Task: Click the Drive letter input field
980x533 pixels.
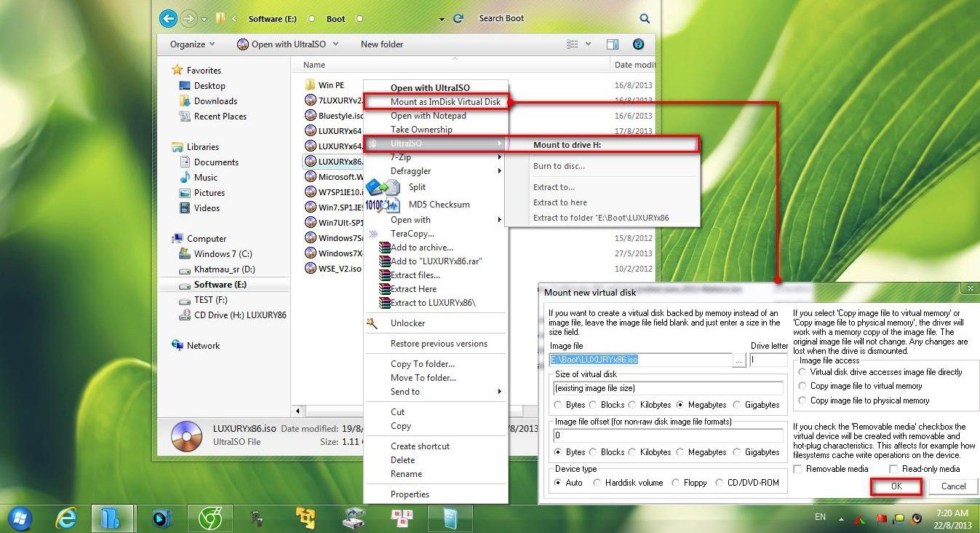Action: pos(768,359)
